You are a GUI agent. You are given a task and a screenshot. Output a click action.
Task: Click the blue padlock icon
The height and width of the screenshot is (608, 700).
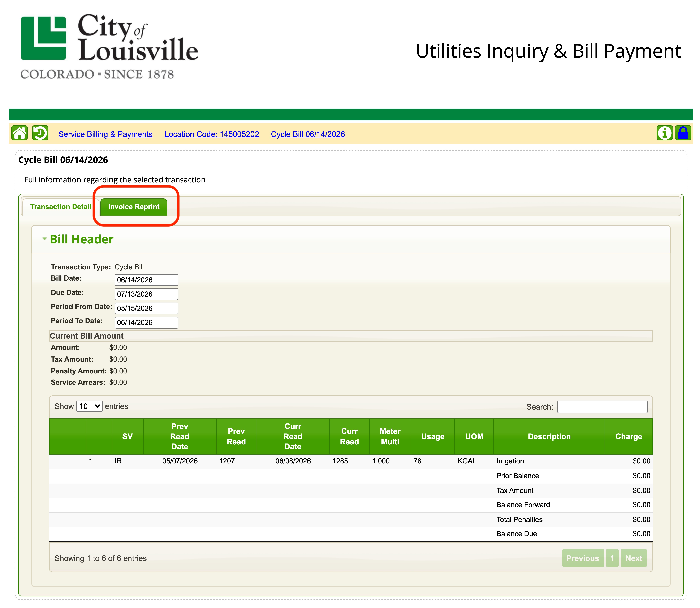point(683,133)
